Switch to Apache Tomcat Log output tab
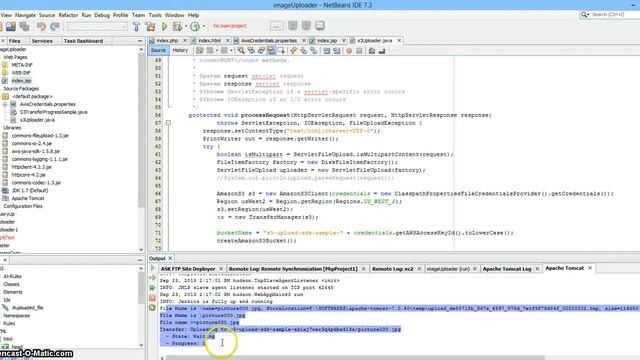 [507, 269]
